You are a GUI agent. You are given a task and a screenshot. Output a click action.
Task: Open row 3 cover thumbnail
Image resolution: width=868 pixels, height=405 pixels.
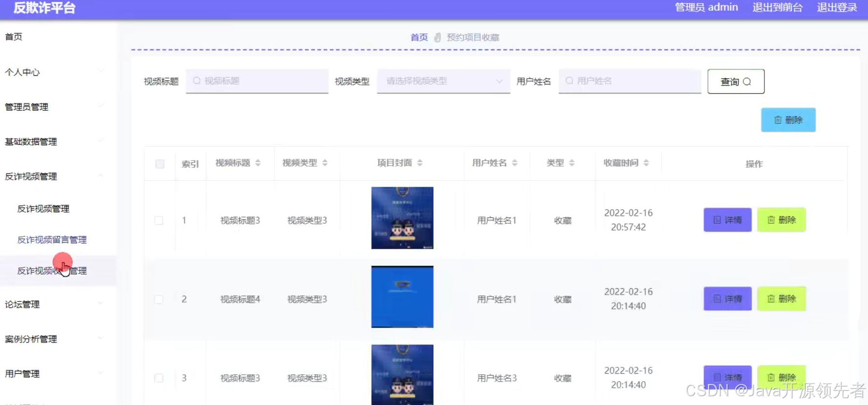point(402,375)
